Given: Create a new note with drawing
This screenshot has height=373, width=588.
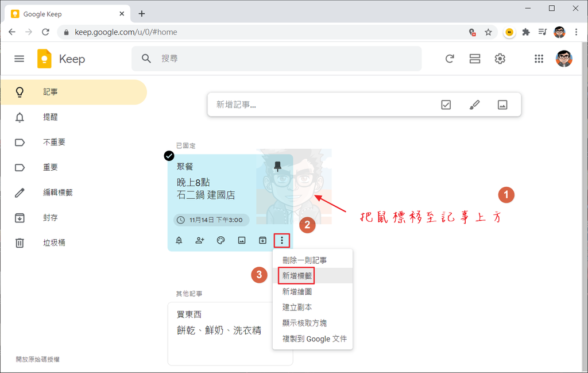Looking at the screenshot, I should click(474, 105).
